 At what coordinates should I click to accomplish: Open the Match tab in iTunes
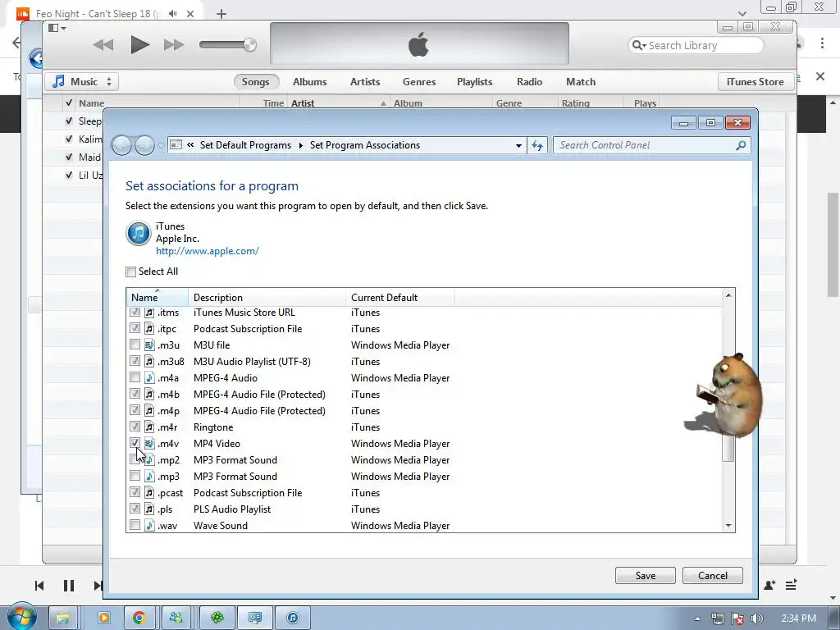581,82
